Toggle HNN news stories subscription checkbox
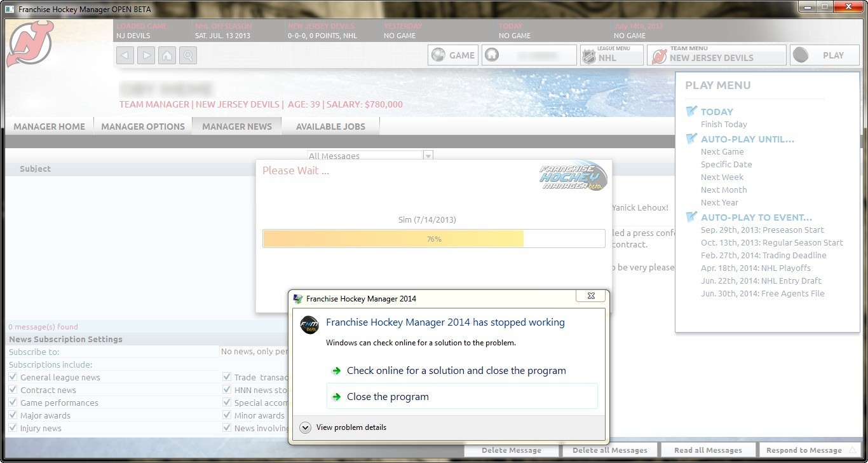The image size is (868, 463). click(227, 390)
